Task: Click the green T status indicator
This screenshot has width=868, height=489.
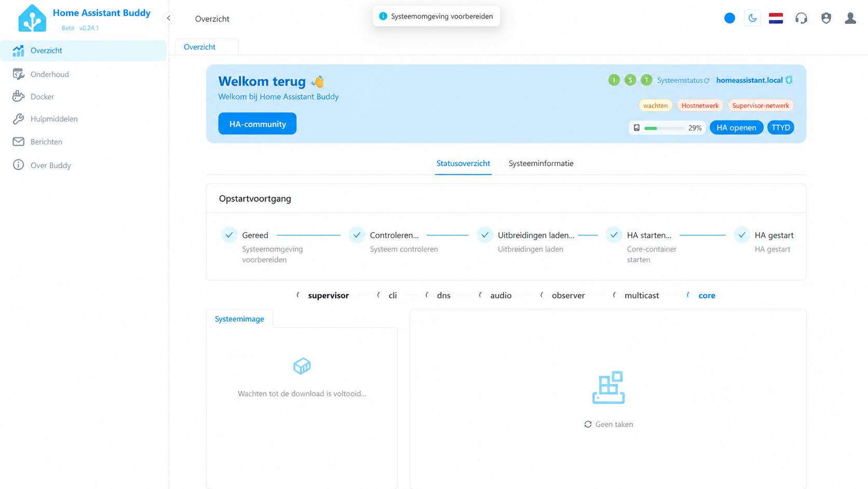Action: tap(646, 80)
